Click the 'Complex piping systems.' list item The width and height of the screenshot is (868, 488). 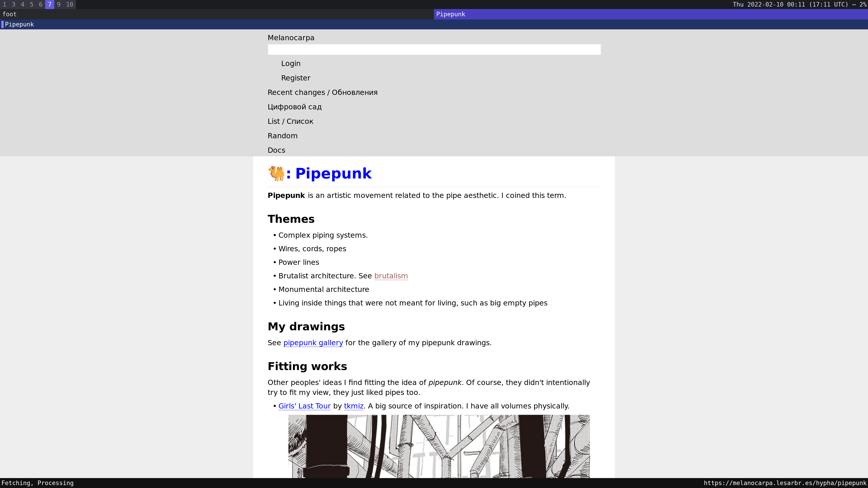click(x=323, y=235)
